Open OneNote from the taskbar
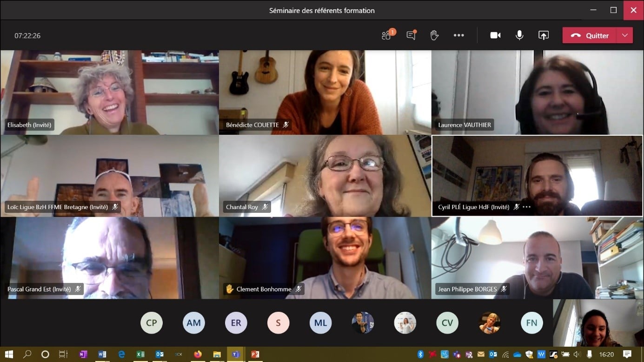Image resolution: width=644 pixels, height=362 pixels. [x=83, y=354]
